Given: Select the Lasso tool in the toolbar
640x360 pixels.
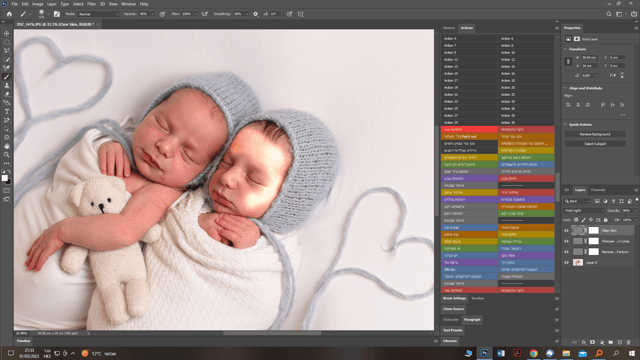Looking at the screenshot, I should coord(7,51).
